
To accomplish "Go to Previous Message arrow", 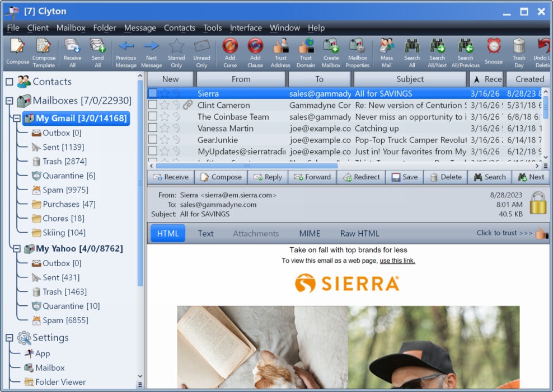I will click(x=126, y=45).
